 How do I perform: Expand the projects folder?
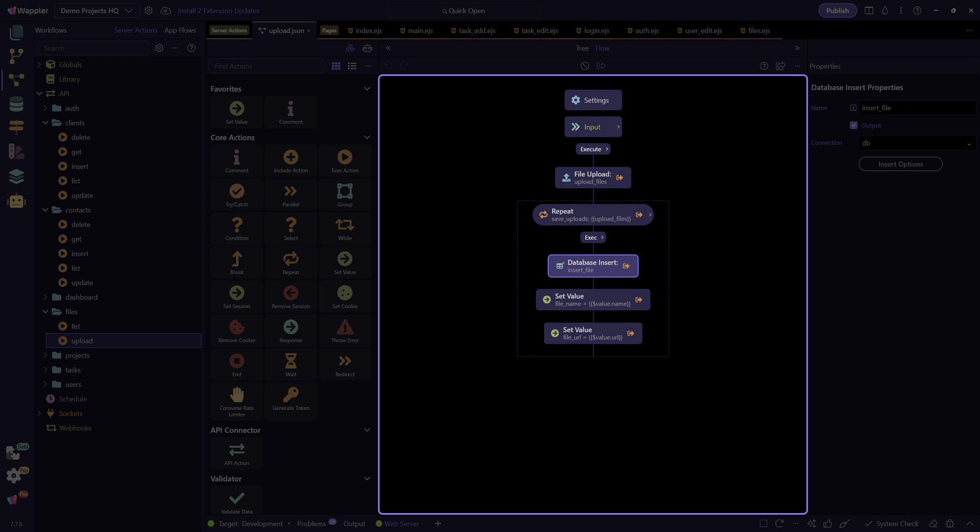tap(45, 356)
